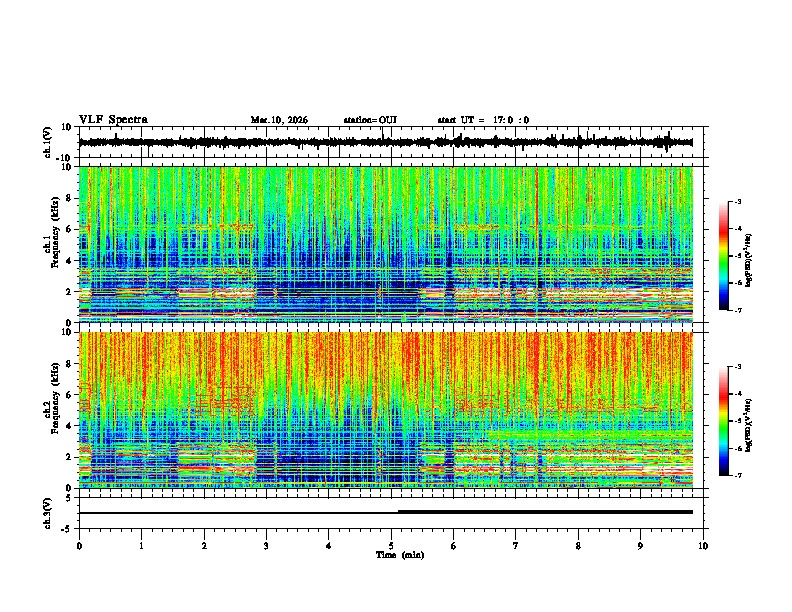Click the "-7" label on ch.1 color bar
The height and width of the screenshot is (612, 792).
(738, 310)
